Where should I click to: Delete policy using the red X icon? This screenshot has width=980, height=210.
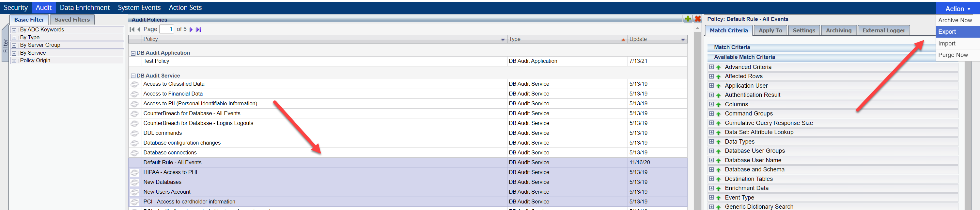pos(697,19)
